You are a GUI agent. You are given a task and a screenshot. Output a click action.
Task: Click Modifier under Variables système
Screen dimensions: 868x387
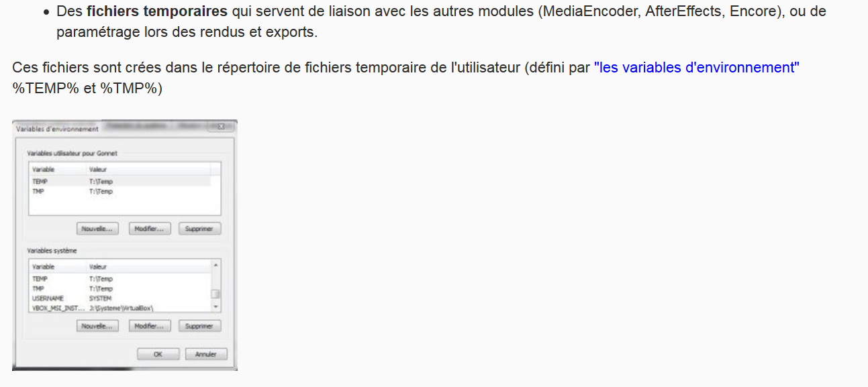coord(150,326)
